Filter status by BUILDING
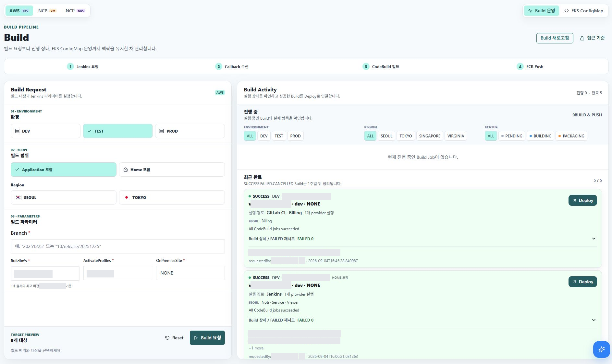 pos(540,136)
